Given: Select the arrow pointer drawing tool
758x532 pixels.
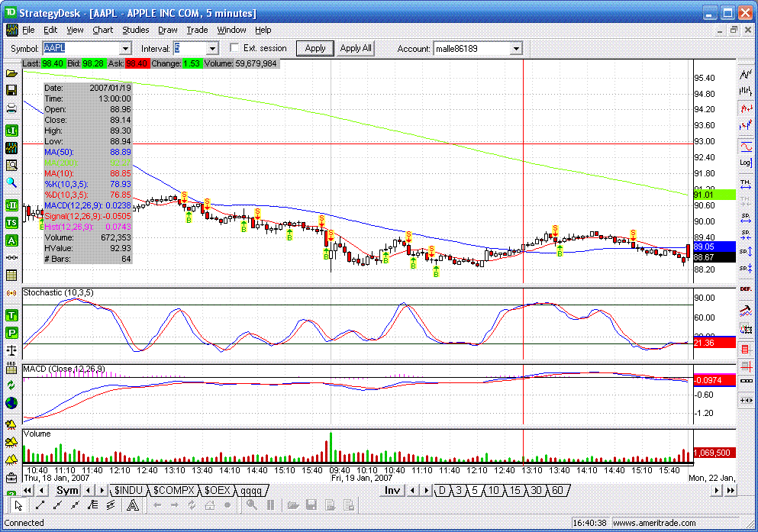Looking at the screenshot, I should tap(19, 506).
